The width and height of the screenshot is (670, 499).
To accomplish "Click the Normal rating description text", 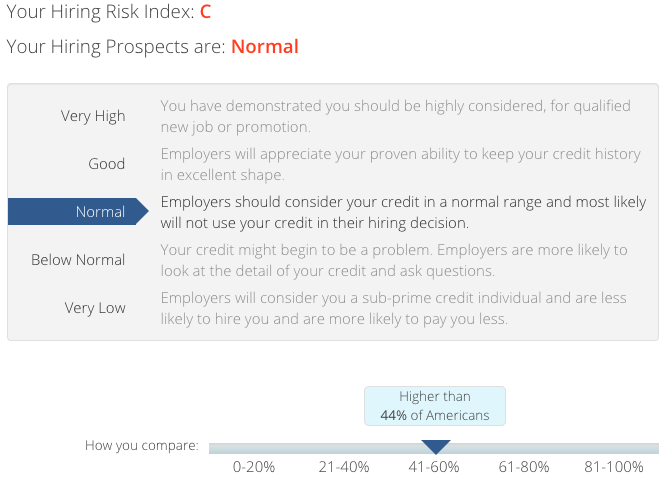I will 403,212.
